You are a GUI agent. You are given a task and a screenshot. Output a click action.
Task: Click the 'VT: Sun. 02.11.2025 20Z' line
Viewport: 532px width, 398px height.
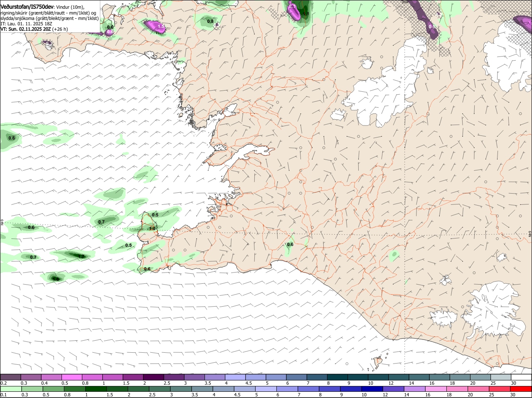pos(26,29)
